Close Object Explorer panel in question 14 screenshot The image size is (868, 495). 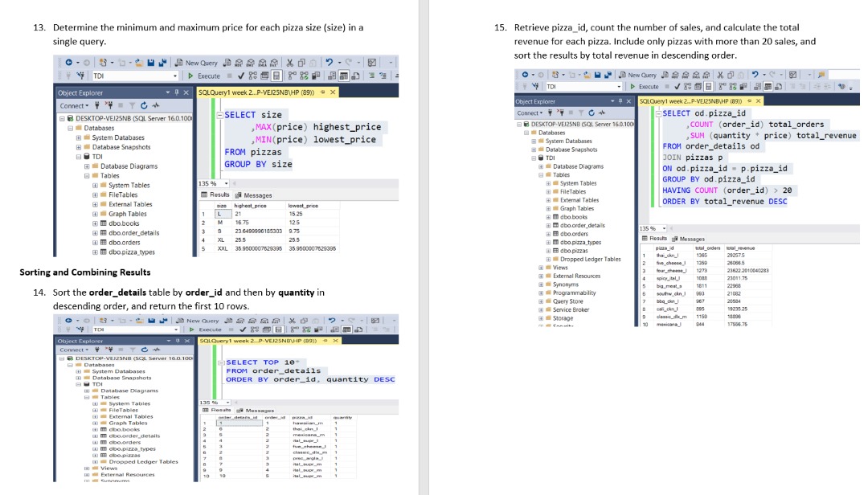click(x=187, y=341)
